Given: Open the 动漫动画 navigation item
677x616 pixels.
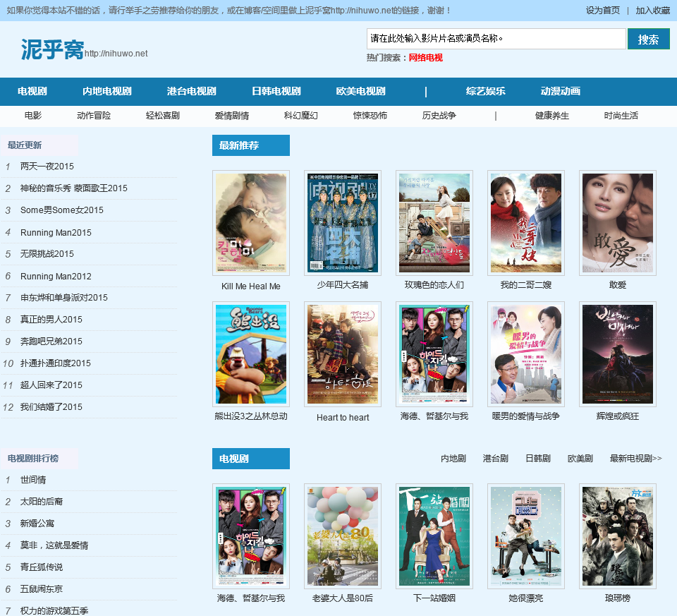Looking at the screenshot, I should tap(560, 91).
